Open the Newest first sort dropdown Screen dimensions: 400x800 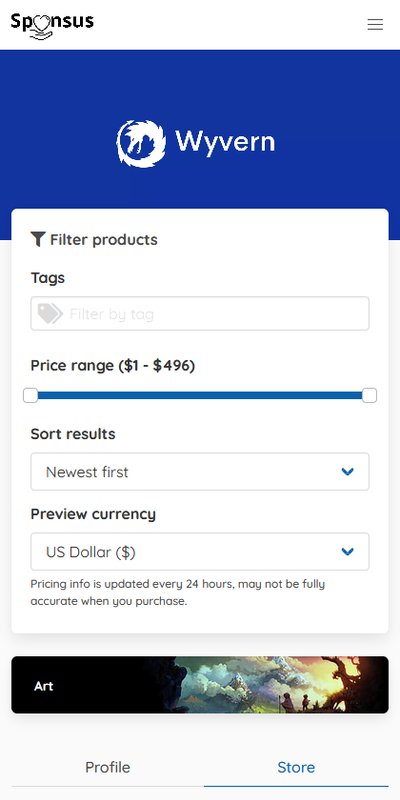coord(200,471)
